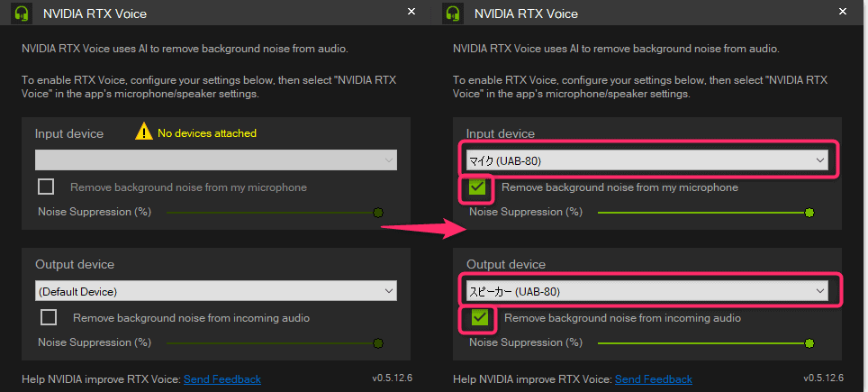
Task: Open Send Feedback link in the left window
Action: [222, 378]
